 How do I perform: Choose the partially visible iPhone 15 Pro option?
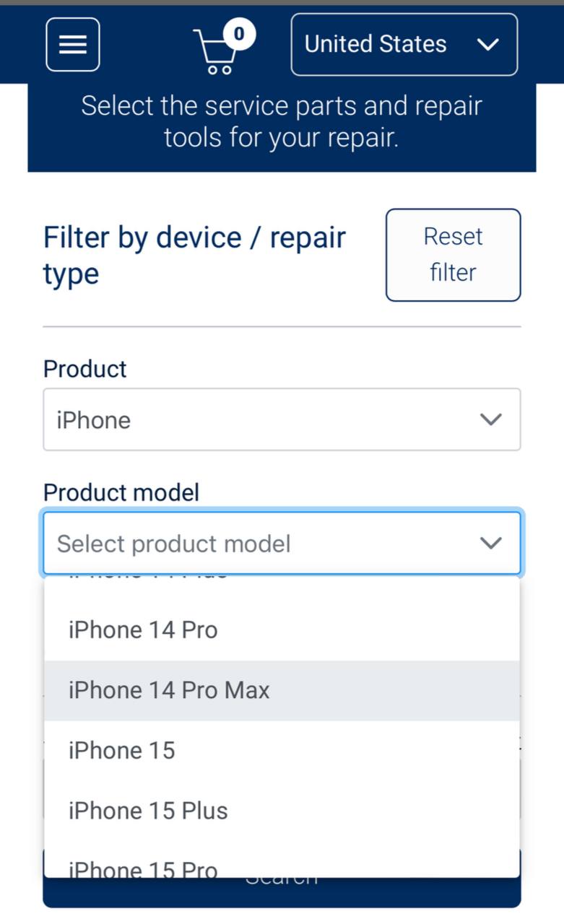tap(282, 863)
